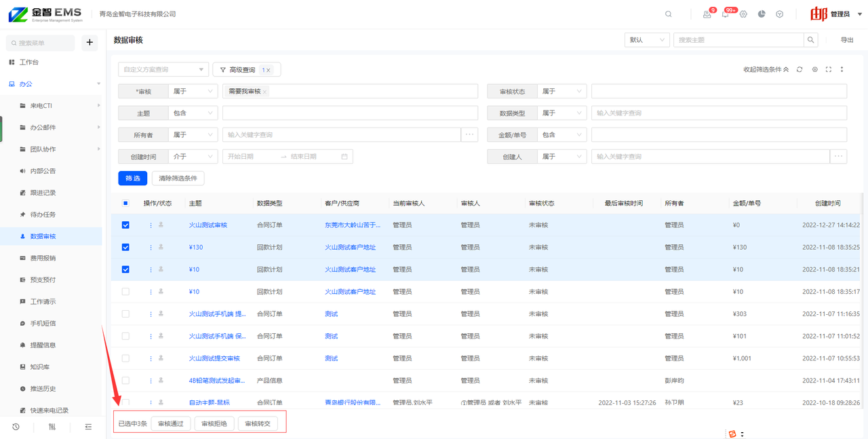Open the 默认 dropdown near the top search
This screenshot has height=439, width=868.
[647, 40]
